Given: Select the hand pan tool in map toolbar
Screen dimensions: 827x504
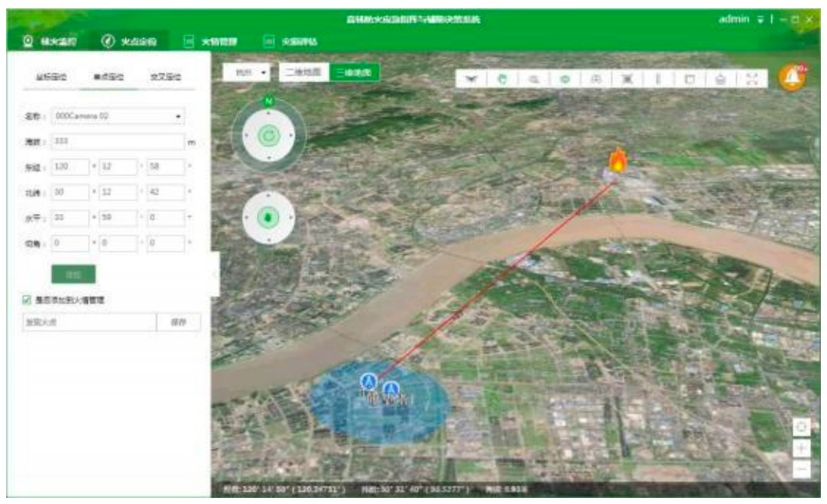Looking at the screenshot, I should pyautogui.click(x=503, y=79).
